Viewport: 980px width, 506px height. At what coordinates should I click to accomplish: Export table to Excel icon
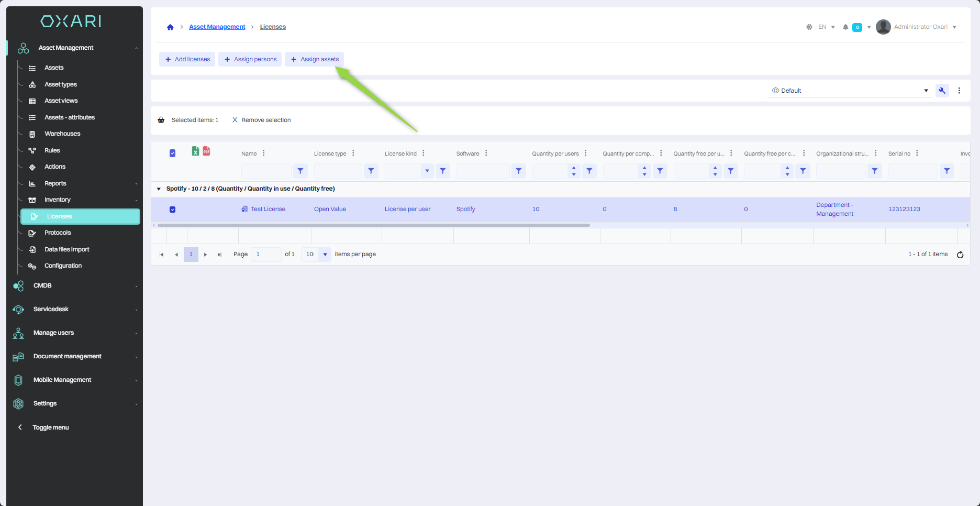[x=195, y=151]
